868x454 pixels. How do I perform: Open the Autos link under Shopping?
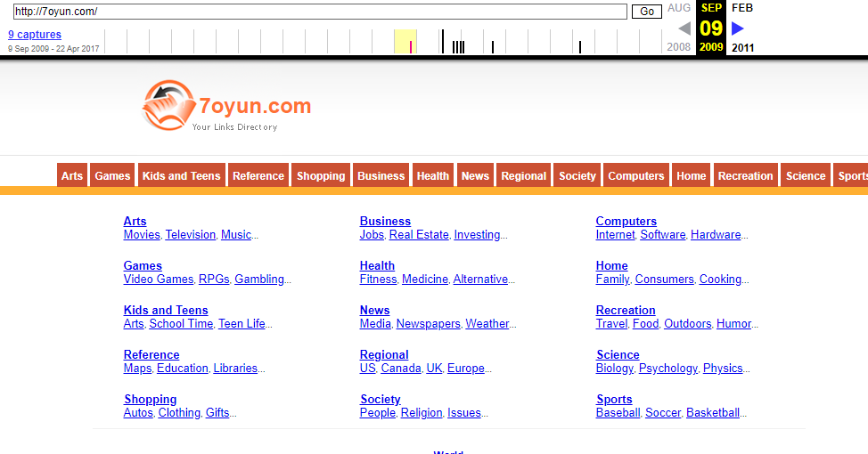tap(138, 412)
